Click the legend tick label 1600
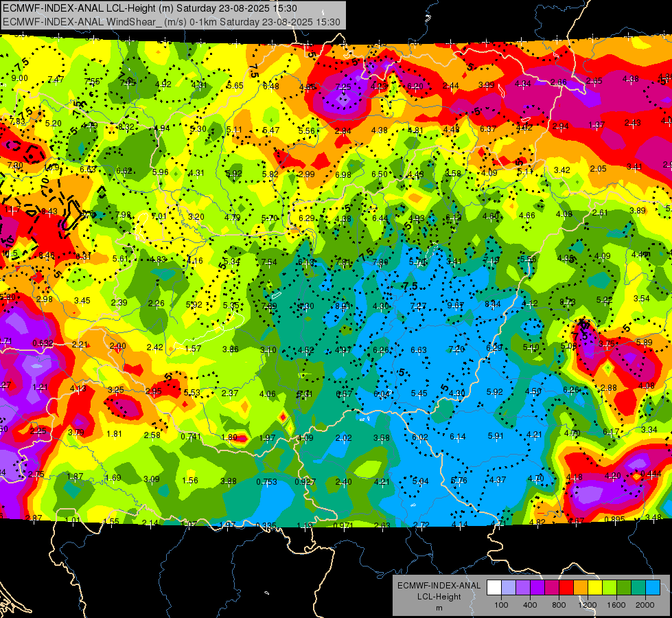The image size is (672, 618). point(616,605)
